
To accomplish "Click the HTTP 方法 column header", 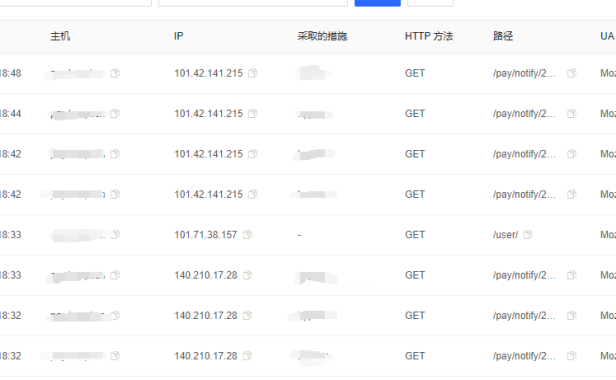I will pyautogui.click(x=429, y=36).
